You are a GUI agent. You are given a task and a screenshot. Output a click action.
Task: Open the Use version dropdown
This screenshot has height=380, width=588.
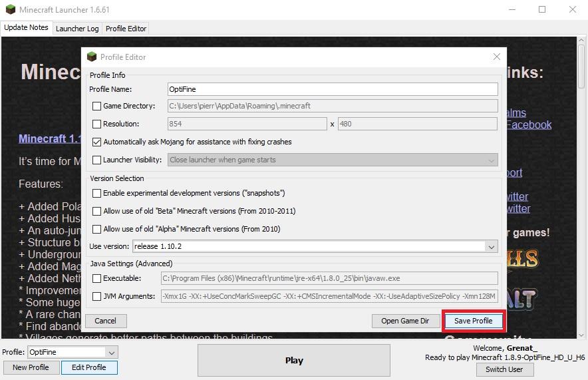pos(315,246)
